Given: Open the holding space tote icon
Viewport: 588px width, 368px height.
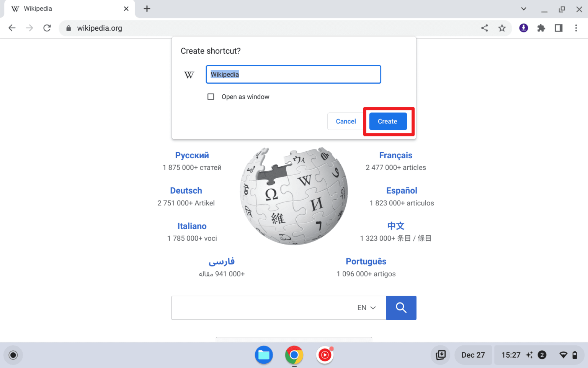Looking at the screenshot, I should (x=441, y=355).
